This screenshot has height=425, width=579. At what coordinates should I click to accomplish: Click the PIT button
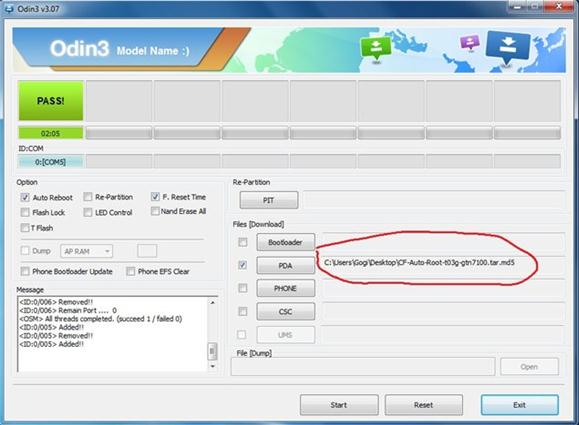(x=268, y=200)
